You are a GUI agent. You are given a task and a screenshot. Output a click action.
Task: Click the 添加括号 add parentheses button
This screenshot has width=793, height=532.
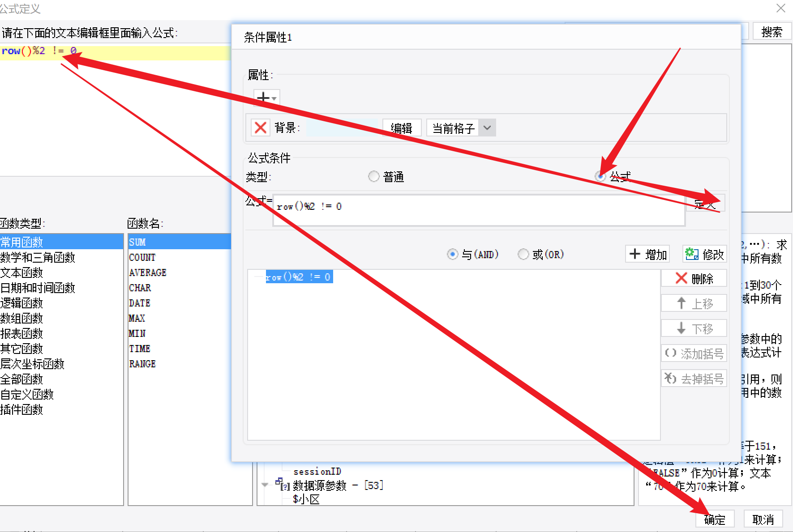tap(694, 353)
